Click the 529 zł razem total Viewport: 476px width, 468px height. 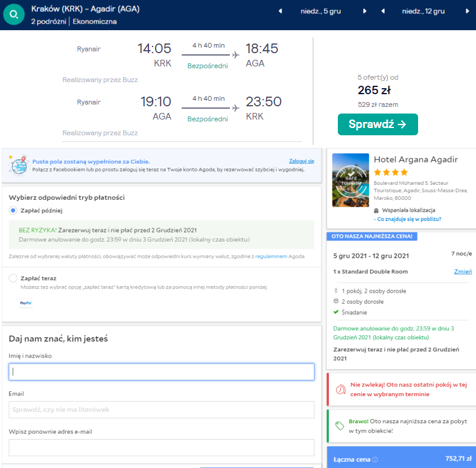click(x=378, y=104)
